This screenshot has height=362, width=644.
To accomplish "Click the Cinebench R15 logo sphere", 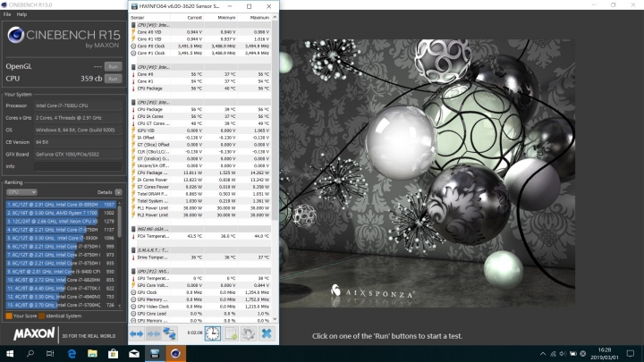I will 15,35.
